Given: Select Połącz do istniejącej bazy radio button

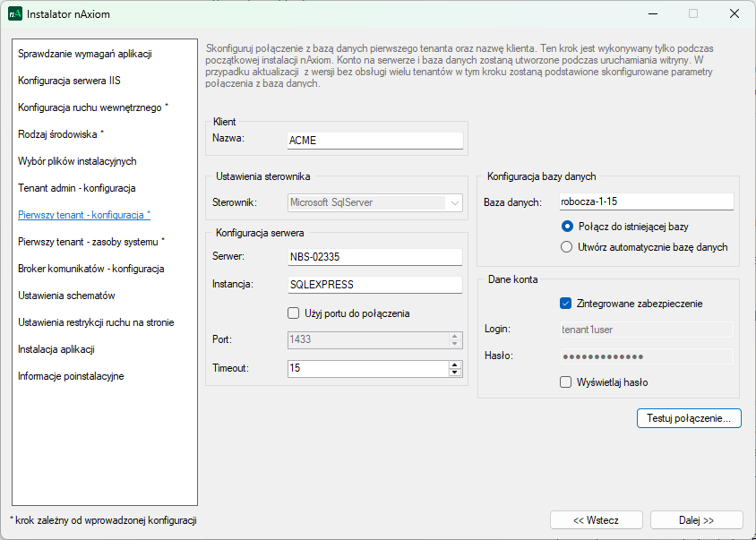Looking at the screenshot, I should click(566, 227).
